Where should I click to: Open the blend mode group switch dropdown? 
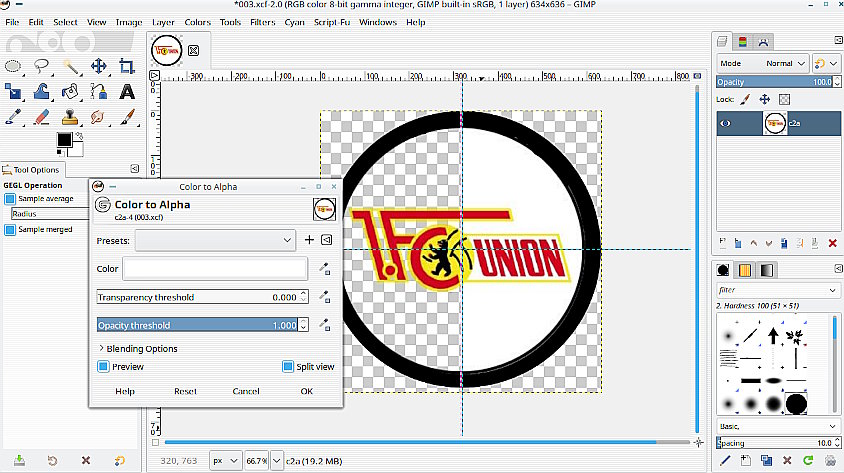826,63
